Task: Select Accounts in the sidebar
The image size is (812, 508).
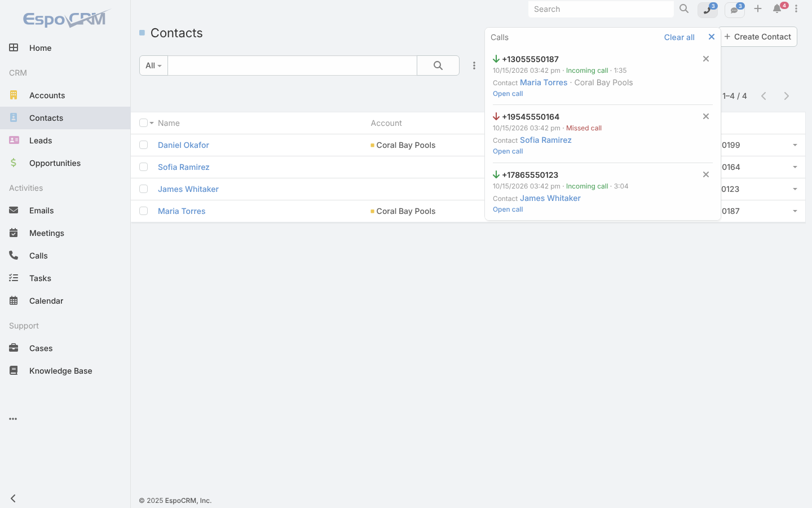Action: pyautogui.click(x=65, y=95)
